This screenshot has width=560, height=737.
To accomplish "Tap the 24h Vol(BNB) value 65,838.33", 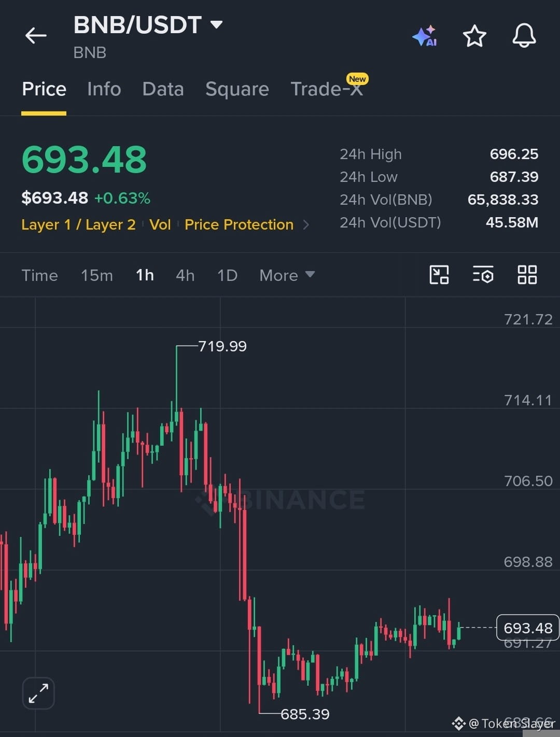I will (503, 200).
